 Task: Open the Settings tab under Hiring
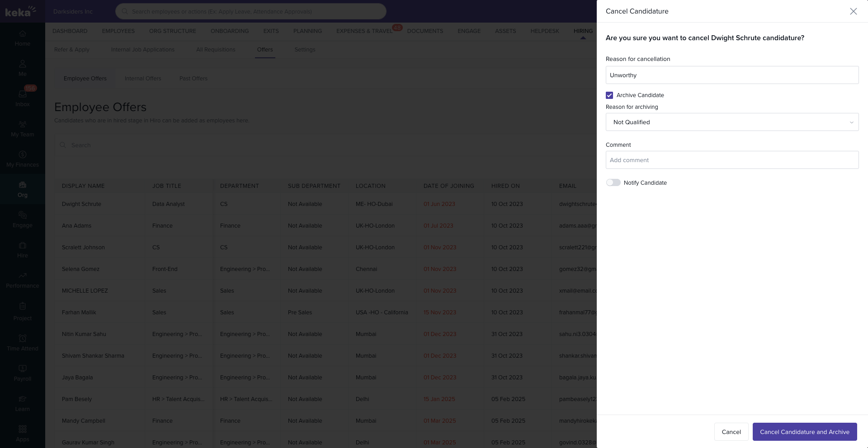[x=305, y=50]
